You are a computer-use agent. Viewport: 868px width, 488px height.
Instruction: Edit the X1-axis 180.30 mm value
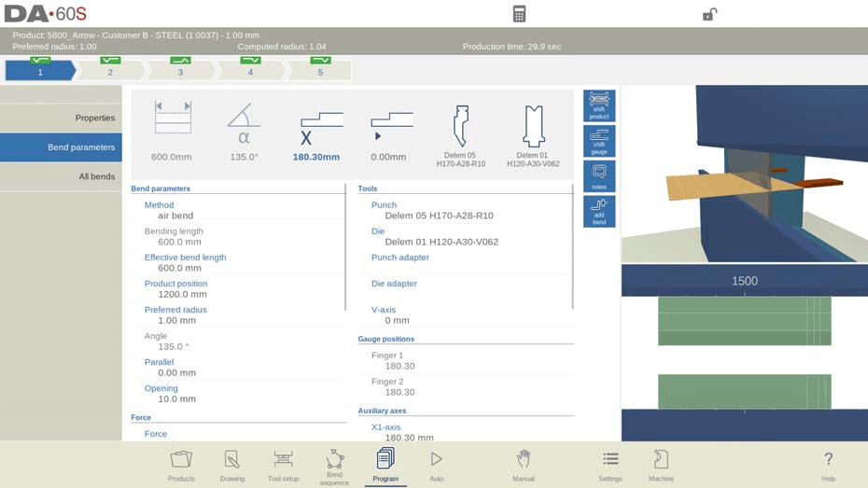point(466,432)
